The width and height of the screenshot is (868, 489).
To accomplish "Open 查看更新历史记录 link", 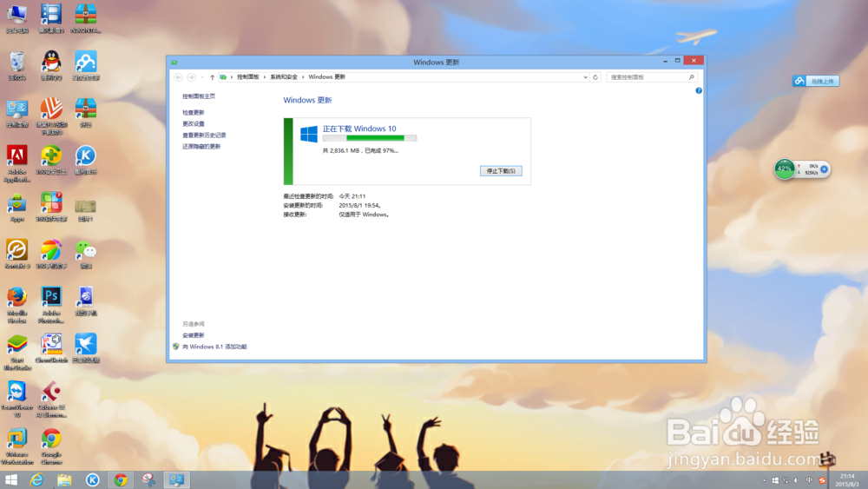I will pos(204,135).
